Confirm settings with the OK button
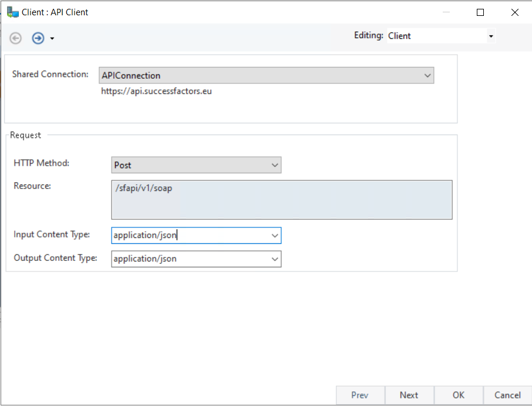This screenshot has width=532, height=406. tap(459, 395)
